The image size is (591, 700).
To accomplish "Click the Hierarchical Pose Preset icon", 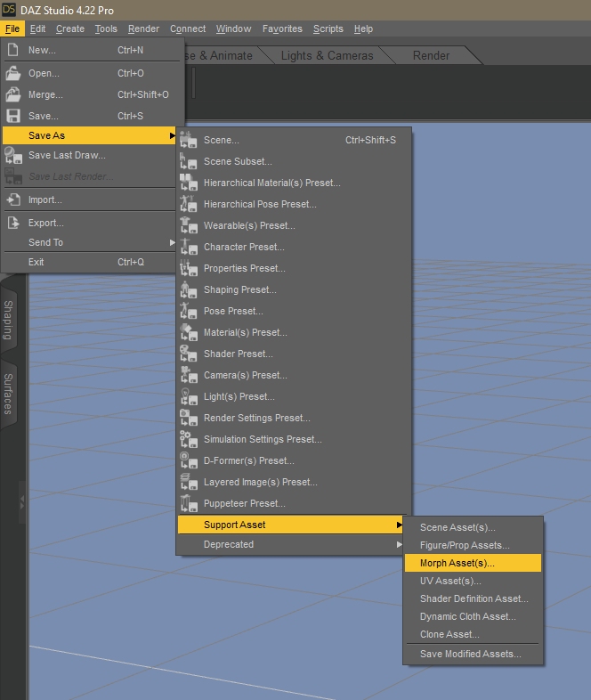I will [188, 204].
